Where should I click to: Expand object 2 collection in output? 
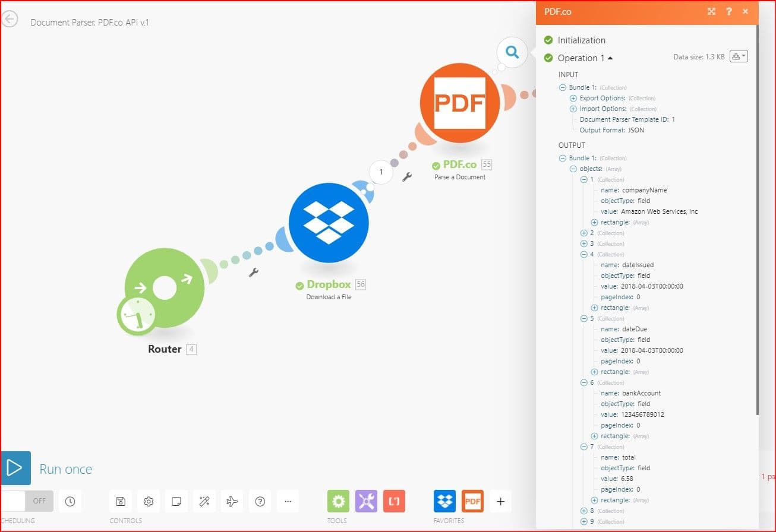584,233
